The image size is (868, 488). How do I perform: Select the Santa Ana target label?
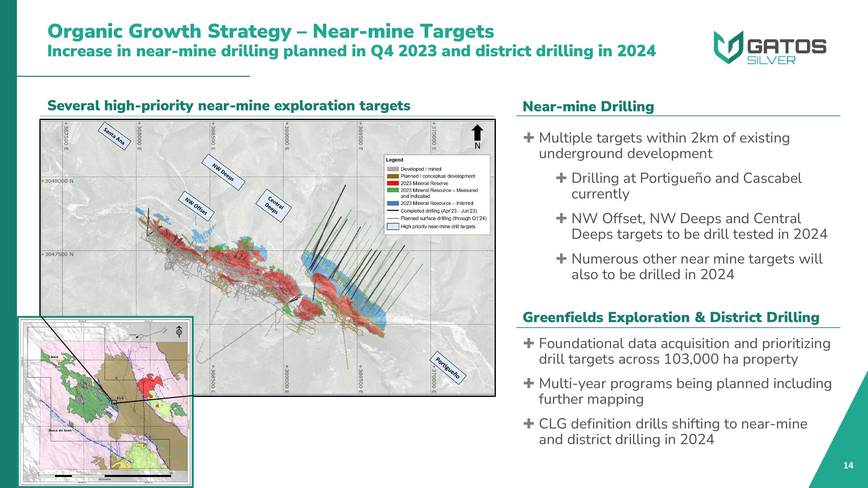point(114,136)
